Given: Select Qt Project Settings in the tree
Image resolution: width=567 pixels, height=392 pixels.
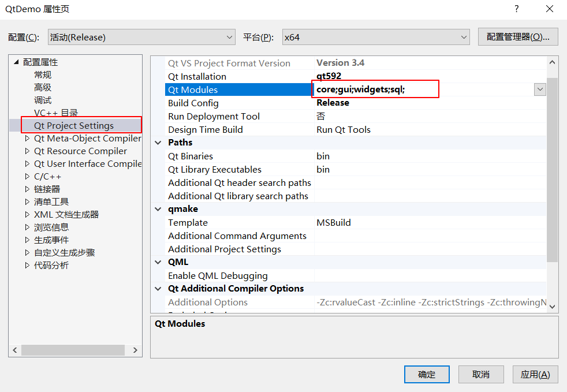Looking at the screenshot, I should 74,125.
